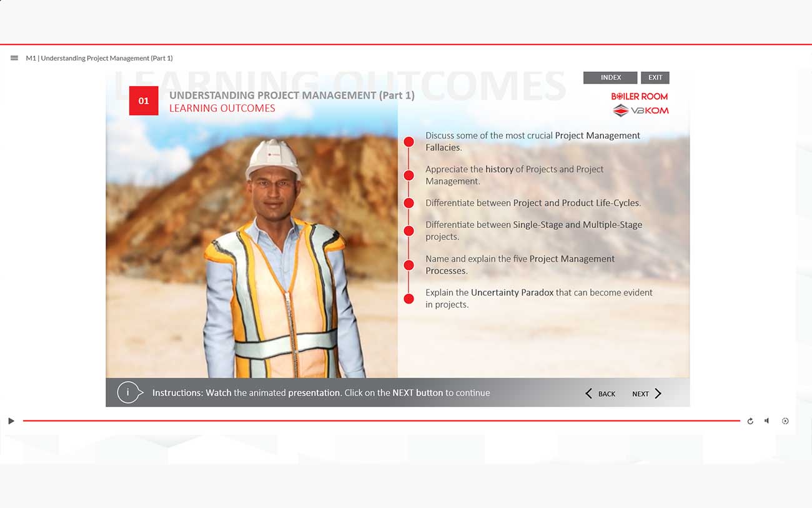Click the Boiler Room logo
Image resolution: width=812 pixels, height=508 pixels.
tap(639, 96)
